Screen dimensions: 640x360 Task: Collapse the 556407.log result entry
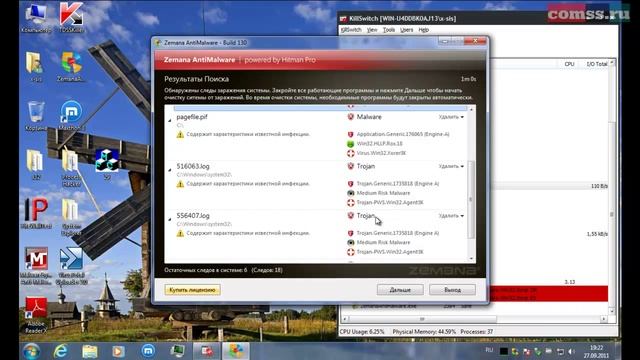(170, 219)
